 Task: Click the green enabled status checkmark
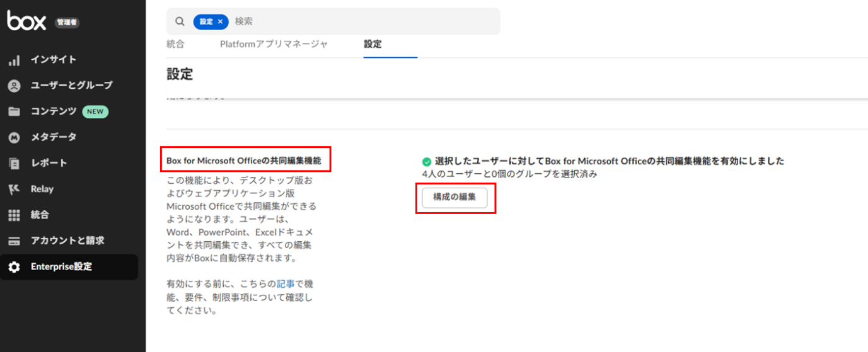click(427, 161)
